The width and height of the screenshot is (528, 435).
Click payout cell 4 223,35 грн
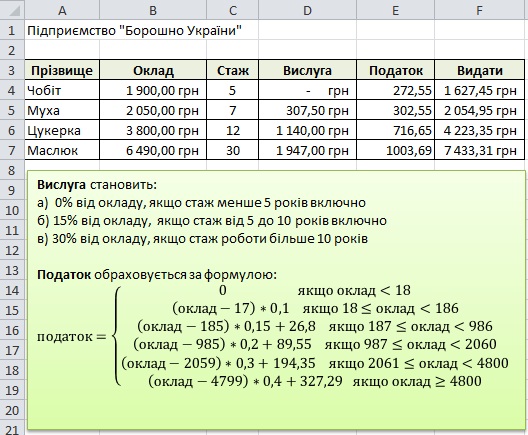pyautogui.click(x=480, y=130)
